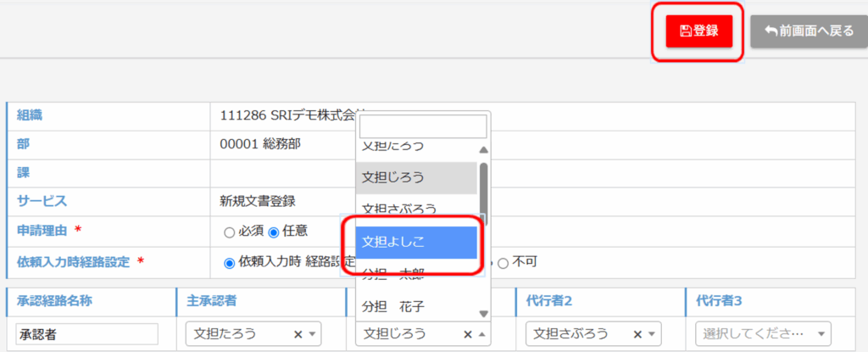The height and width of the screenshot is (352, 868).
Task: Open the 代行者3 選択してください dropdown
Action: (x=763, y=334)
